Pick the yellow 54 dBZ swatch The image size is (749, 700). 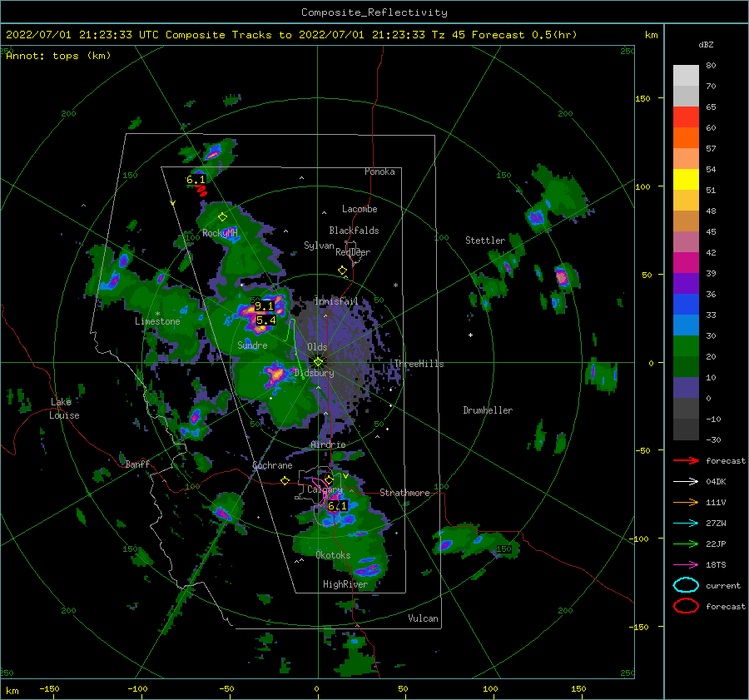pyautogui.click(x=686, y=179)
